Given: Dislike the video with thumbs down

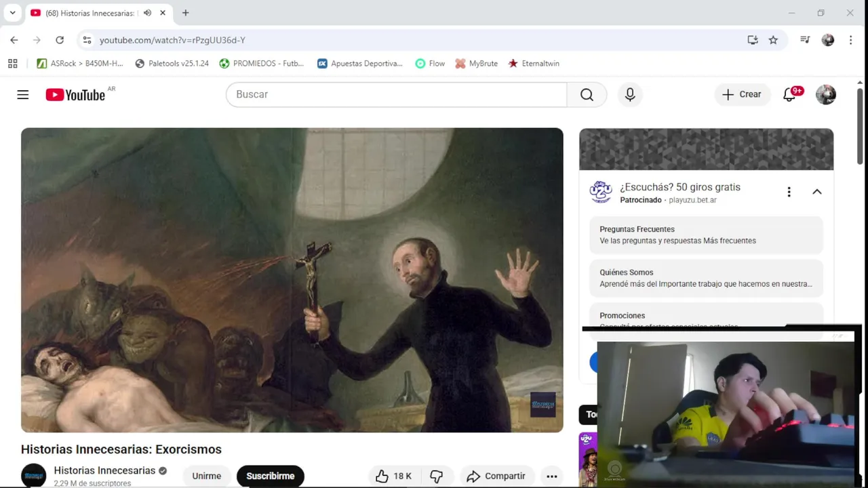Looking at the screenshot, I should tap(437, 476).
